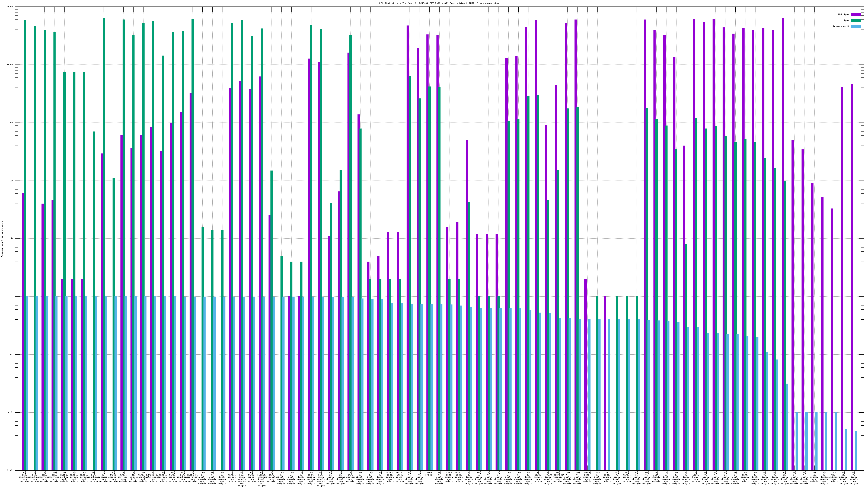Click the 'none origin' x-axis label

click(x=429, y=474)
